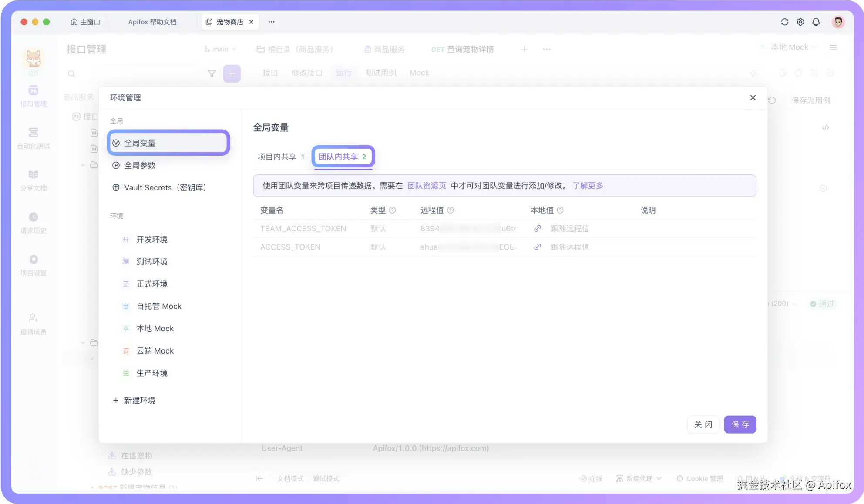Close the 环境管理 dialog with X
This screenshot has width=864, height=504.
pos(753,98)
